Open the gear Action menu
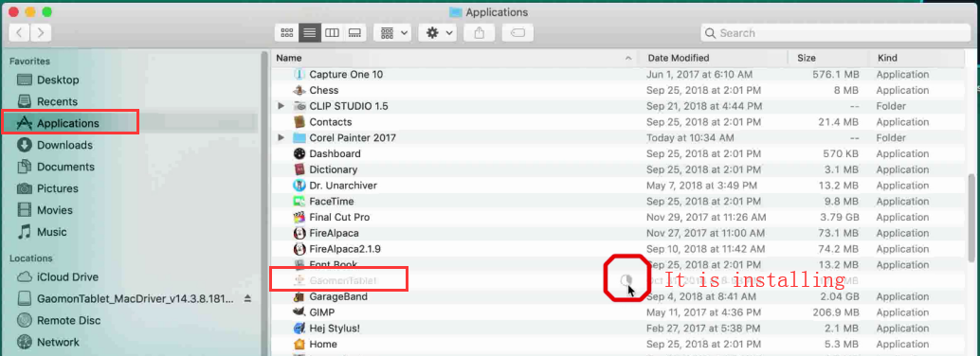Image resolution: width=980 pixels, height=356 pixels. [438, 32]
